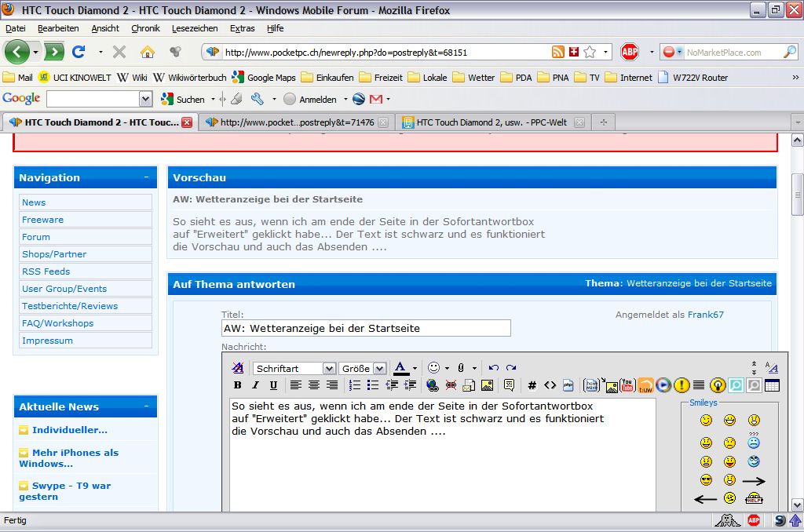Open the RSS feed icon in address bar
Viewport: 804px width, 532px height.
coord(558,52)
